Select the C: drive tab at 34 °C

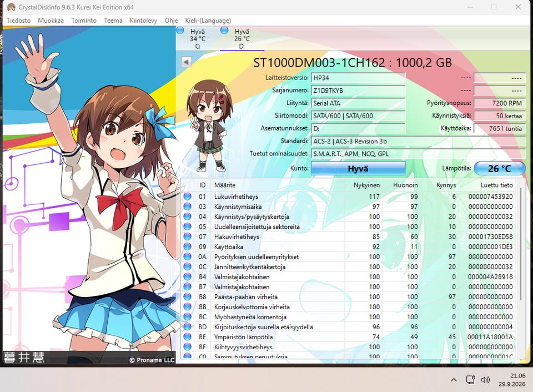[198, 38]
